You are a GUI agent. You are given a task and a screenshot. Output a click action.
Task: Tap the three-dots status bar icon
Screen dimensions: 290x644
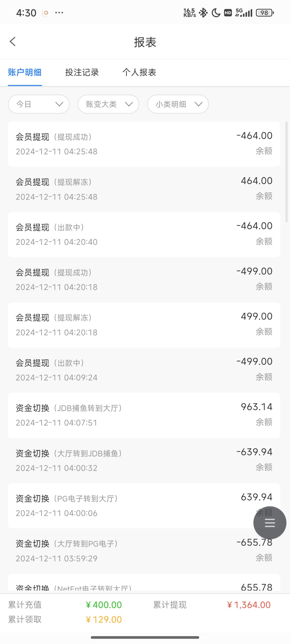pos(59,13)
